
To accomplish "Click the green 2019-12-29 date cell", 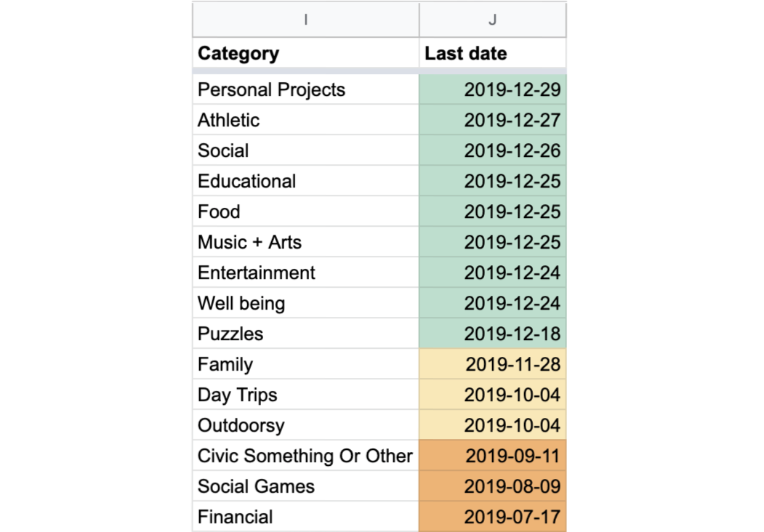I will pyautogui.click(x=492, y=89).
